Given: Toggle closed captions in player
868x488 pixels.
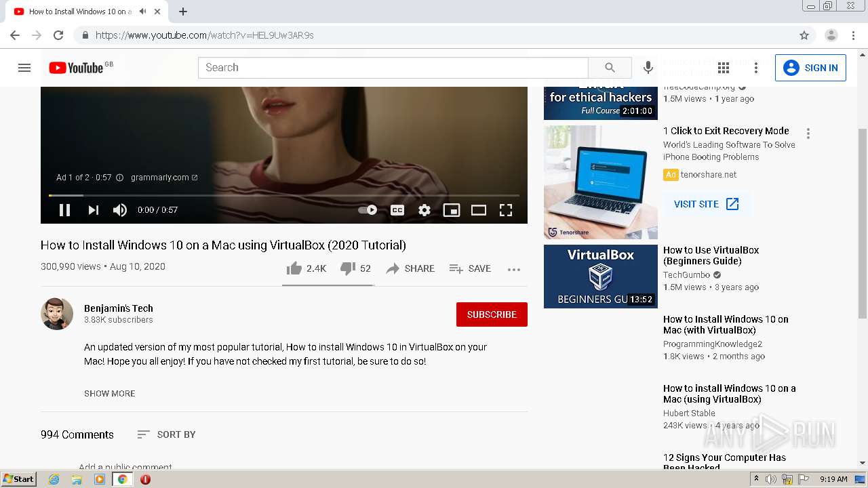Looking at the screenshot, I should coord(397,210).
